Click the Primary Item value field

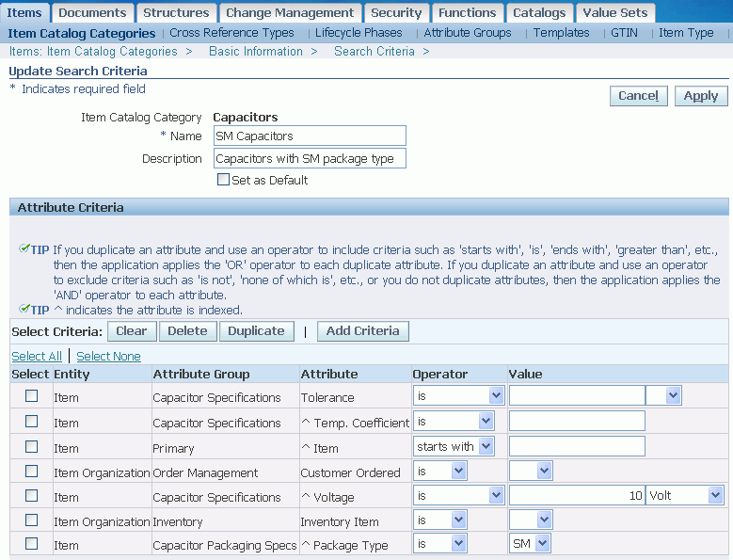point(577,446)
